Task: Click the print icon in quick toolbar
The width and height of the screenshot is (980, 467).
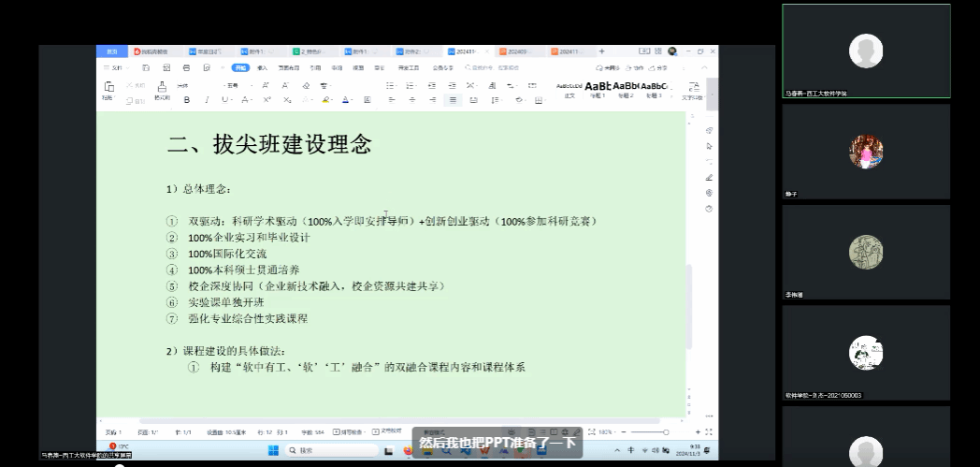Action: pos(184,68)
